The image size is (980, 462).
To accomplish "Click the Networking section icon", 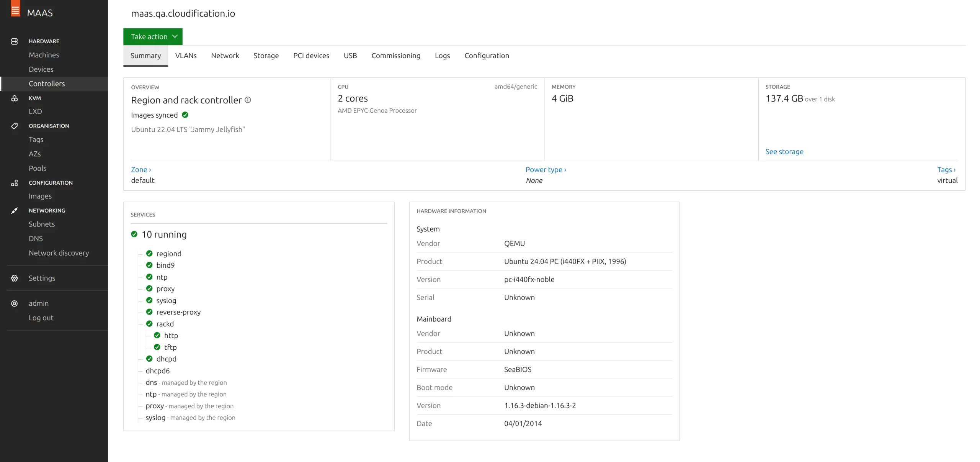I will pos(15,211).
